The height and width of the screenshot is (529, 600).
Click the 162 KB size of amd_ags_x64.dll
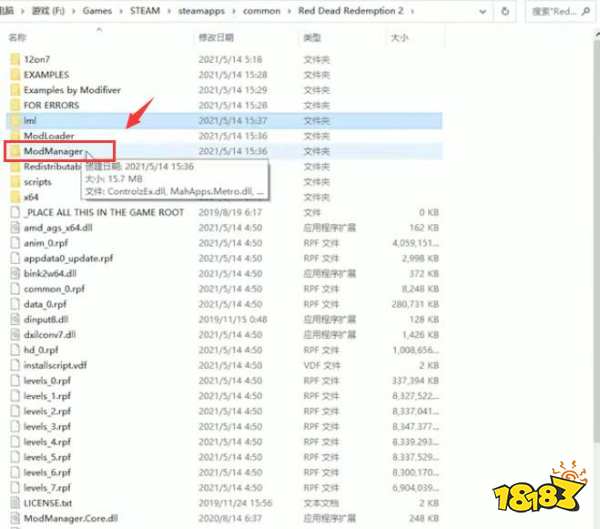tap(424, 228)
